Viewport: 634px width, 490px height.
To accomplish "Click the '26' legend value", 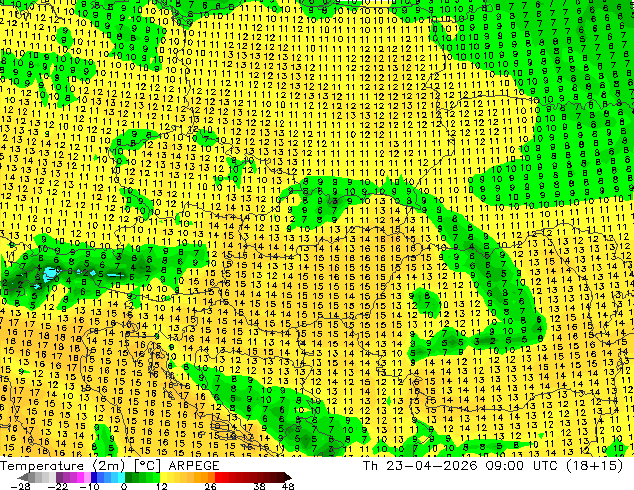I will pyautogui.click(x=210, y=486).
